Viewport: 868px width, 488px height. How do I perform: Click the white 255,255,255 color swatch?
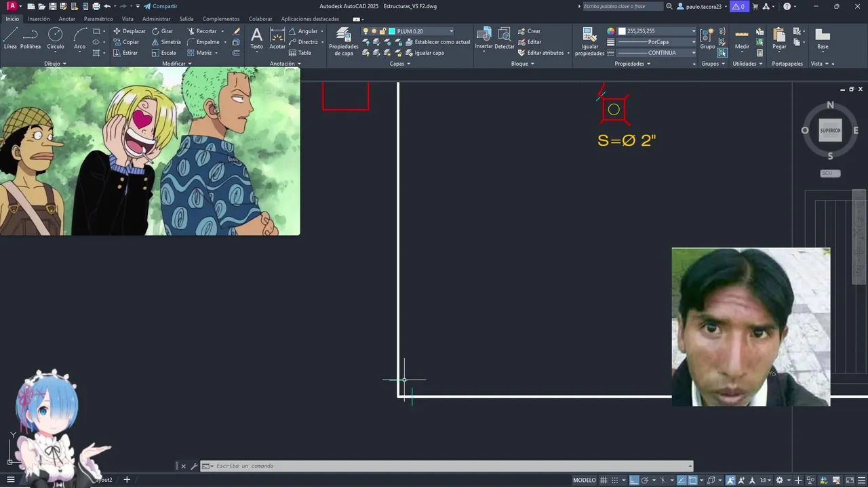622,31
